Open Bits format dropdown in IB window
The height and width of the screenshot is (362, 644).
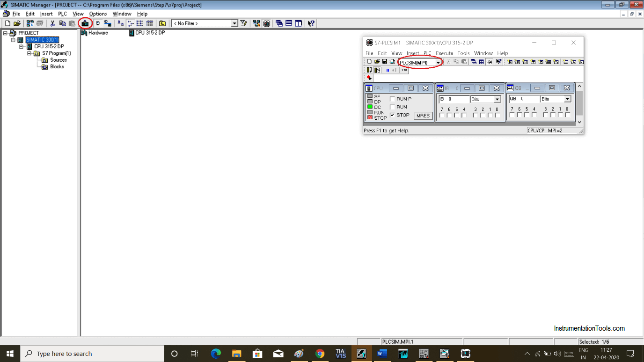click(498, 99)
